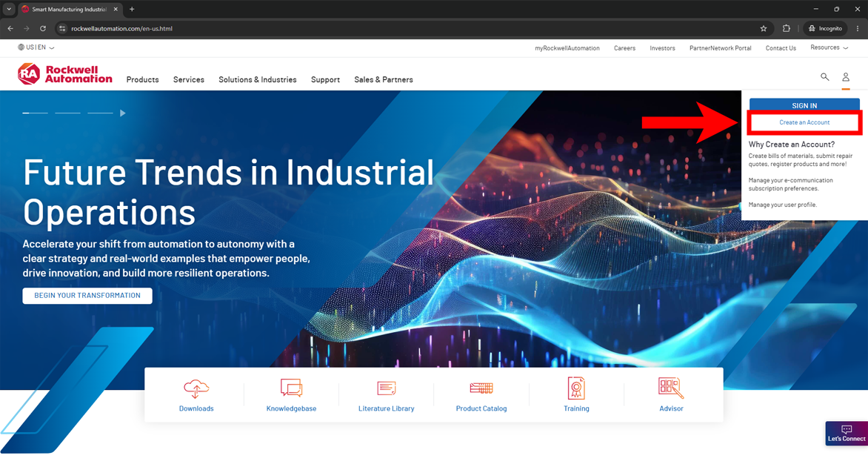Click the Create an Account link
Viewport: 868px width, 467px height.
pos(804,122)
